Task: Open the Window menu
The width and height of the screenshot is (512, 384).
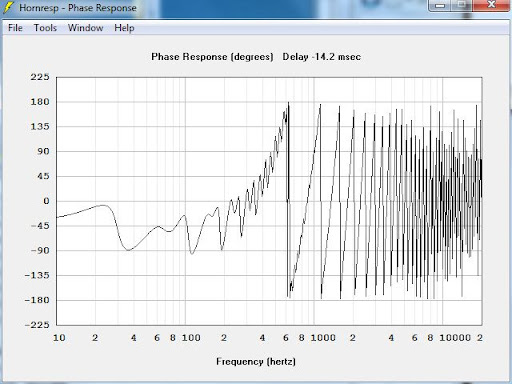Action: [85, 28]
